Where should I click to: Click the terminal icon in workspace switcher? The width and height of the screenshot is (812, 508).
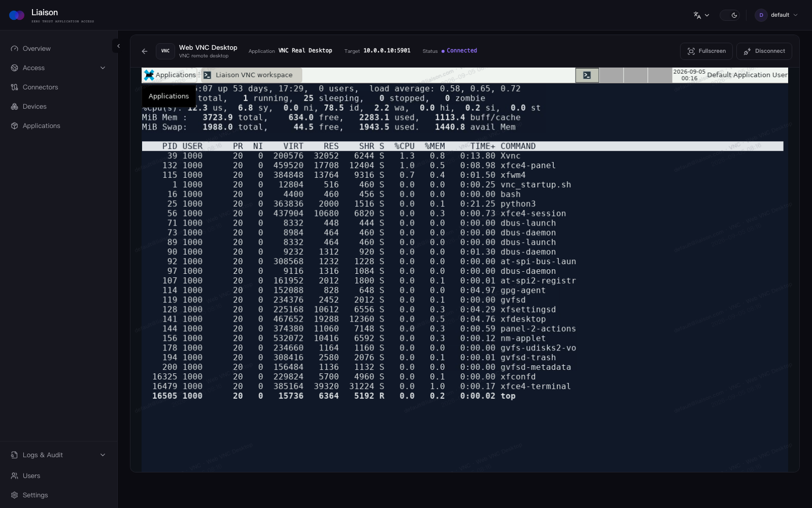click(587, 75)
